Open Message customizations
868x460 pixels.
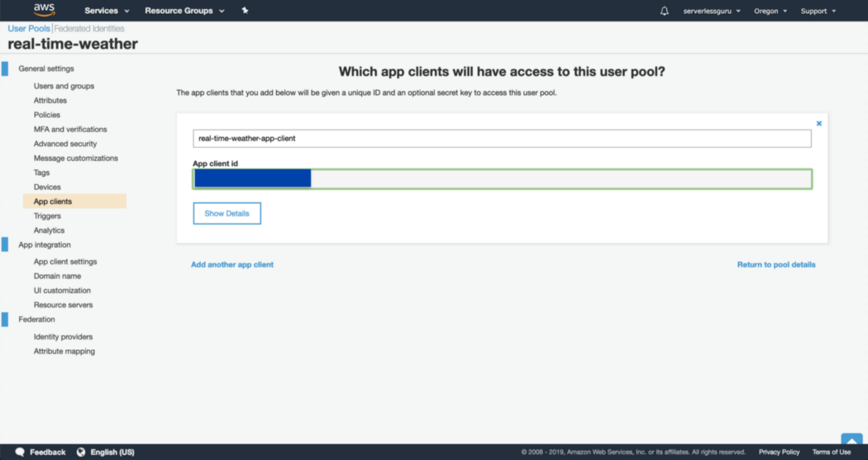point(75,158)
